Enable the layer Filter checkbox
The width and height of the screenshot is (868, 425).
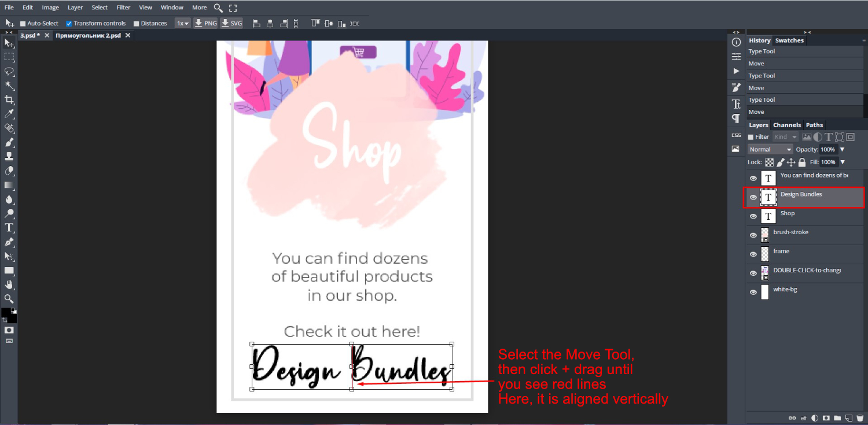click(x=751, y=137)
